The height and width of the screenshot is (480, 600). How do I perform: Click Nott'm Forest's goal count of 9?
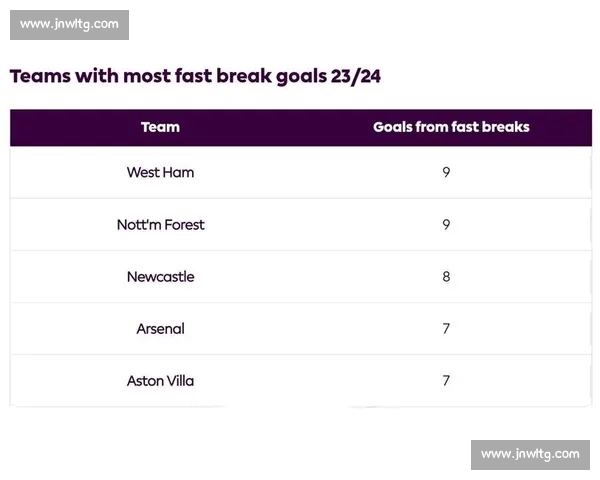(x=446, y=224)
